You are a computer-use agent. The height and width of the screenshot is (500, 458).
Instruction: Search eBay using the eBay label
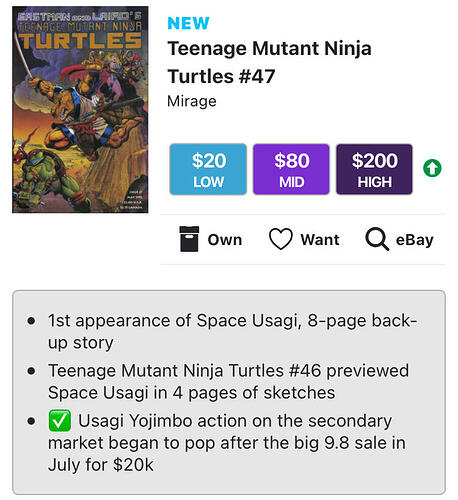(x=414, y=240)
